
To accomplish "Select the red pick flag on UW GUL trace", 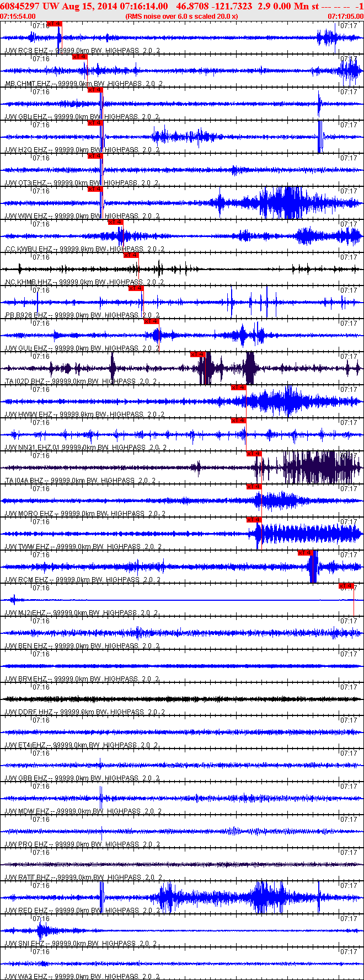I will click(x=151, y=321).
